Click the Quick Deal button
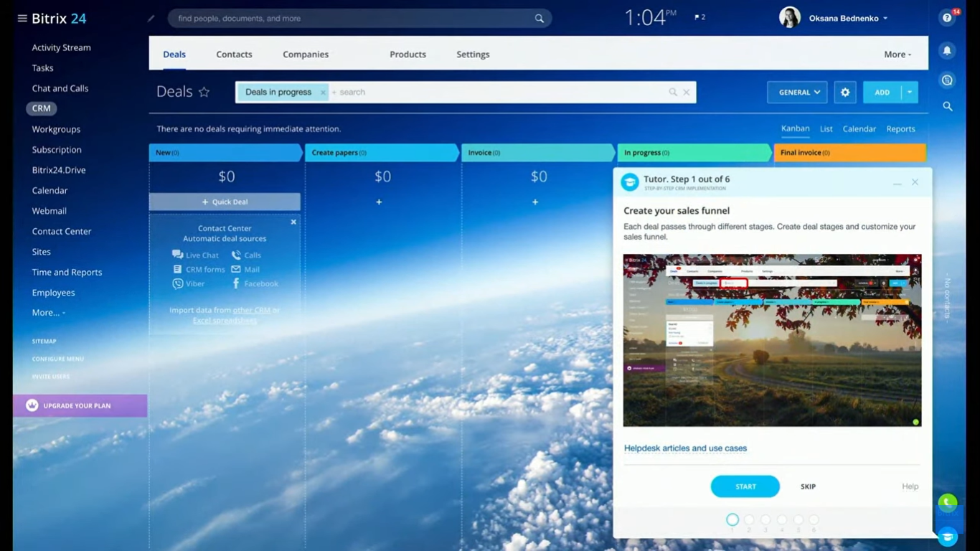The image size is (980, 551). point(225,202)
